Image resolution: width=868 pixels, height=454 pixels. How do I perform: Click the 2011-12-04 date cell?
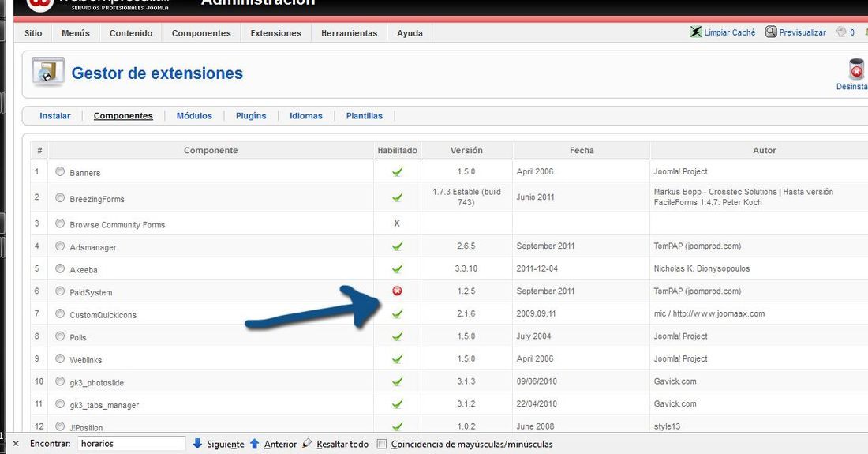(537, 268)
